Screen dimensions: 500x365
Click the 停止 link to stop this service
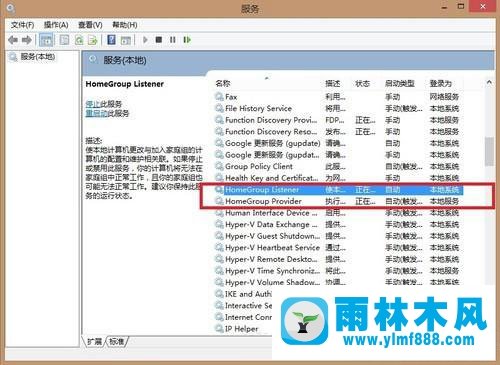coord(93,104)
